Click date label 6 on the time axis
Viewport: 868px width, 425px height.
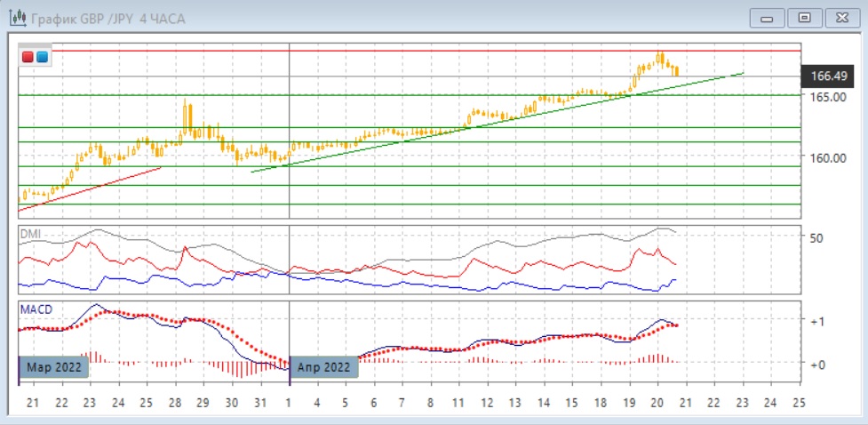[374, 402]
